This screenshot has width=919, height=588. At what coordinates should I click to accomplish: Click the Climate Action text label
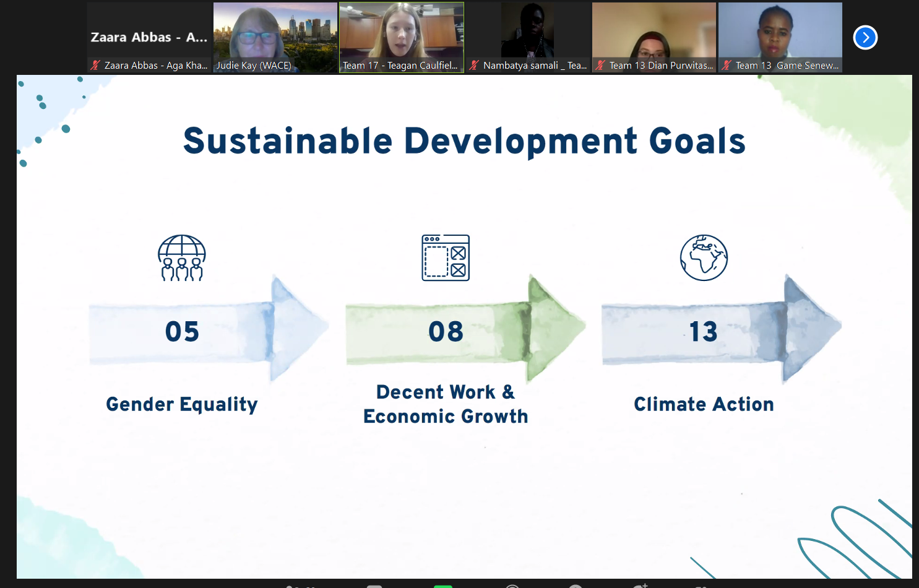click(704, 404)
